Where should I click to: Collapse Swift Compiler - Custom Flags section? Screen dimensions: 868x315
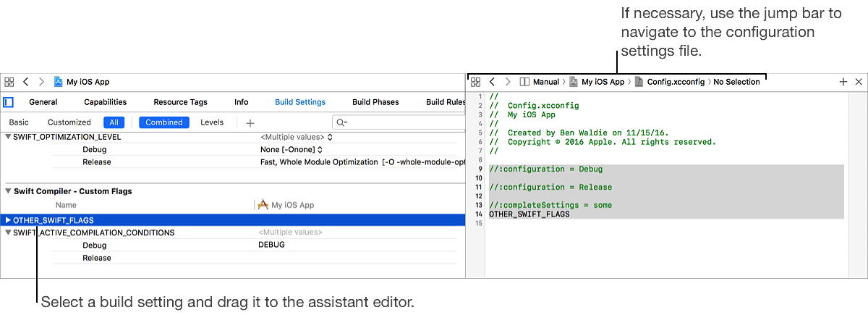pos(9,191)
